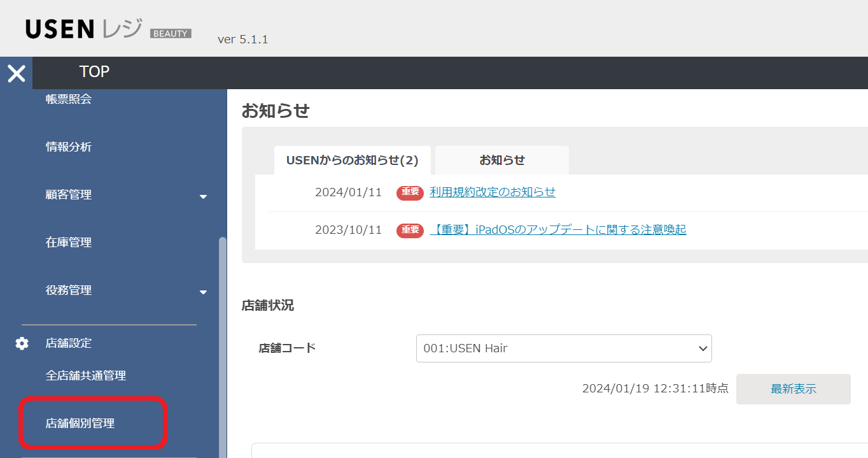This screenshot has height=458, width=868.
Task: Select 帳票照会 in the sidebar
Action: (x=69, y=99)
